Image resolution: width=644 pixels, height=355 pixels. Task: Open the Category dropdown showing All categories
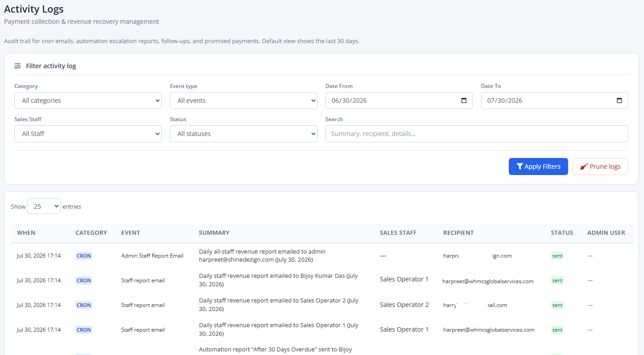88,101
